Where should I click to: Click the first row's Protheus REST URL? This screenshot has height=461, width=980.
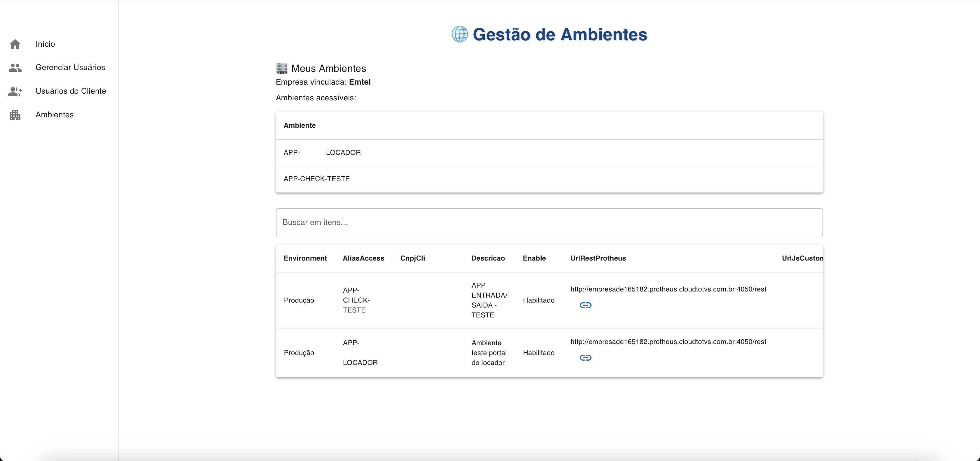(668, 289)
